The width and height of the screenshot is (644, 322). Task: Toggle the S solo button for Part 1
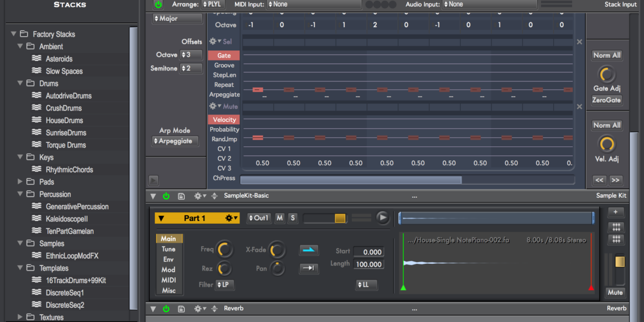click(293, 218)
